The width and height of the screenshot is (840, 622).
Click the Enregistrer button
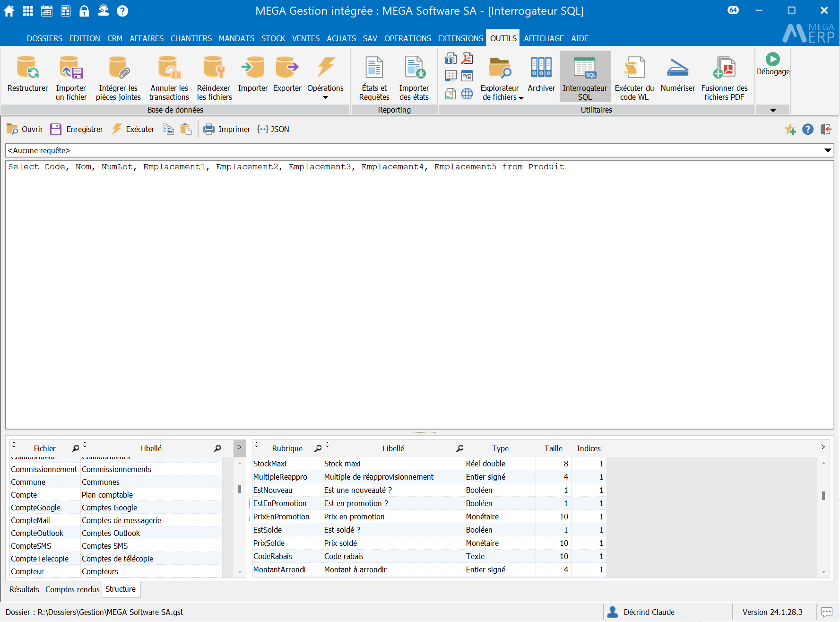click(x=77, y=129)
